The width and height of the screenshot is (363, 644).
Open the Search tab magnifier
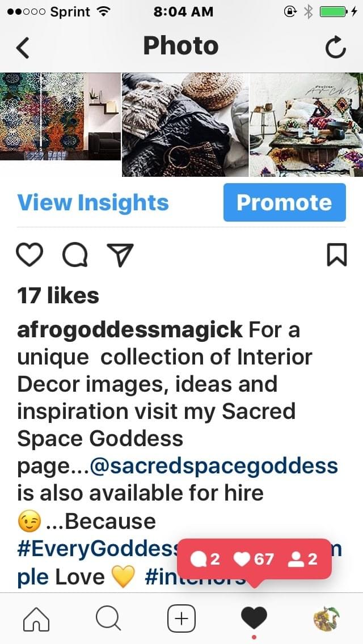click(x=108, y=618)
